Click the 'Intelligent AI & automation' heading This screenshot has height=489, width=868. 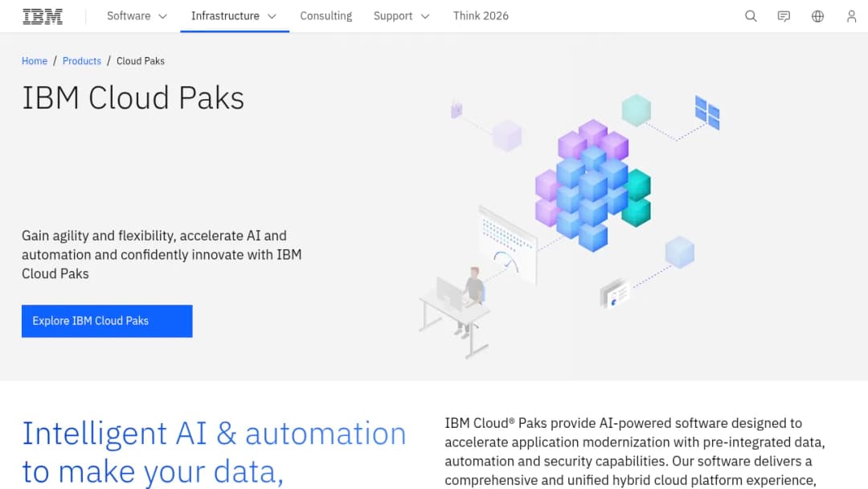[x=214, y=453]
